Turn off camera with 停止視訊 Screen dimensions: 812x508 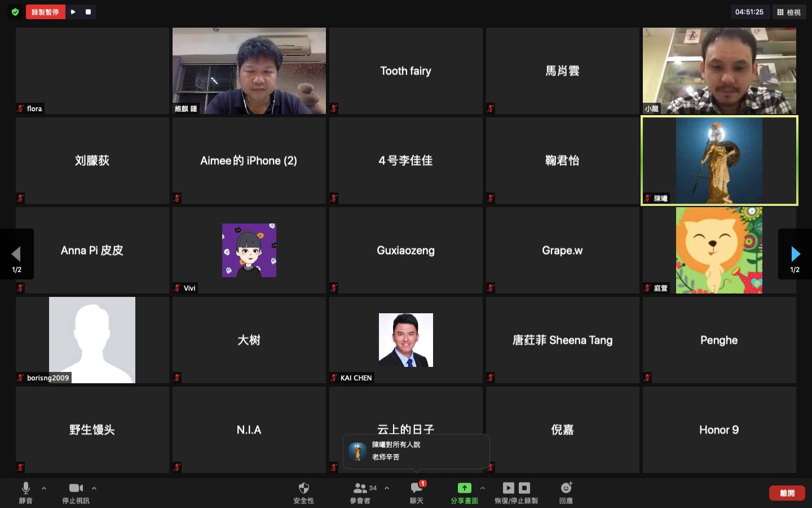76,492
